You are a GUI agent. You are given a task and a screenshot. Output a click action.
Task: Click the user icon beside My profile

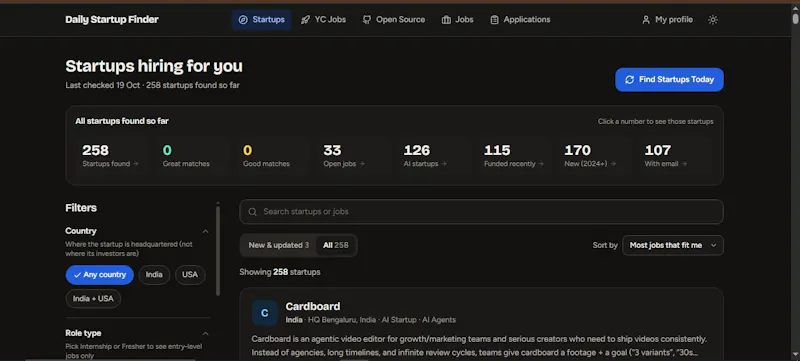click(646, 20)
